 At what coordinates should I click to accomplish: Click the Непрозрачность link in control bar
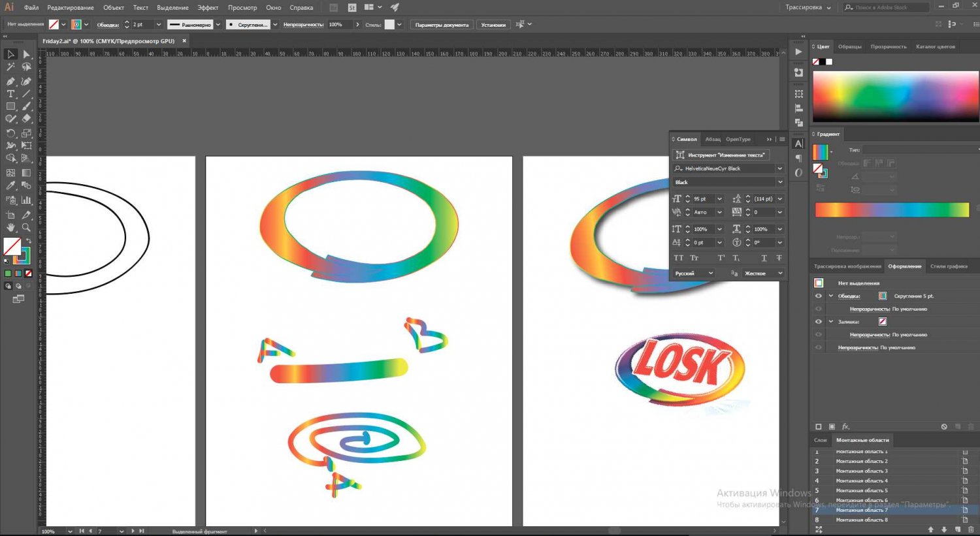point(303,25)
